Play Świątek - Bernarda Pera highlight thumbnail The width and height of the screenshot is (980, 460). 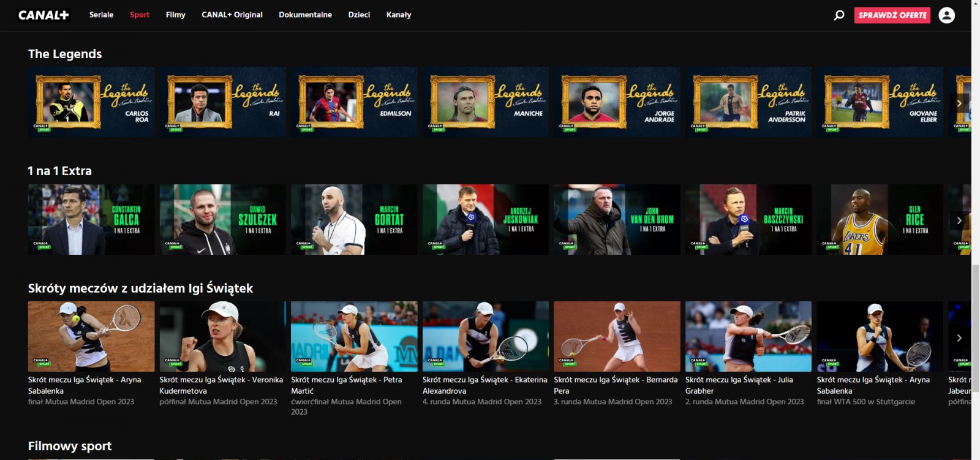coord(617,336)
